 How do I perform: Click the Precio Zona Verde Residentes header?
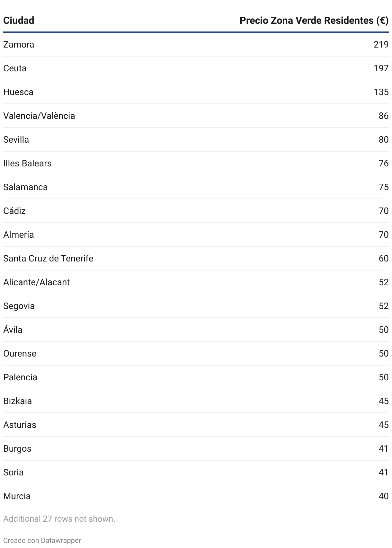coord(314,21)
